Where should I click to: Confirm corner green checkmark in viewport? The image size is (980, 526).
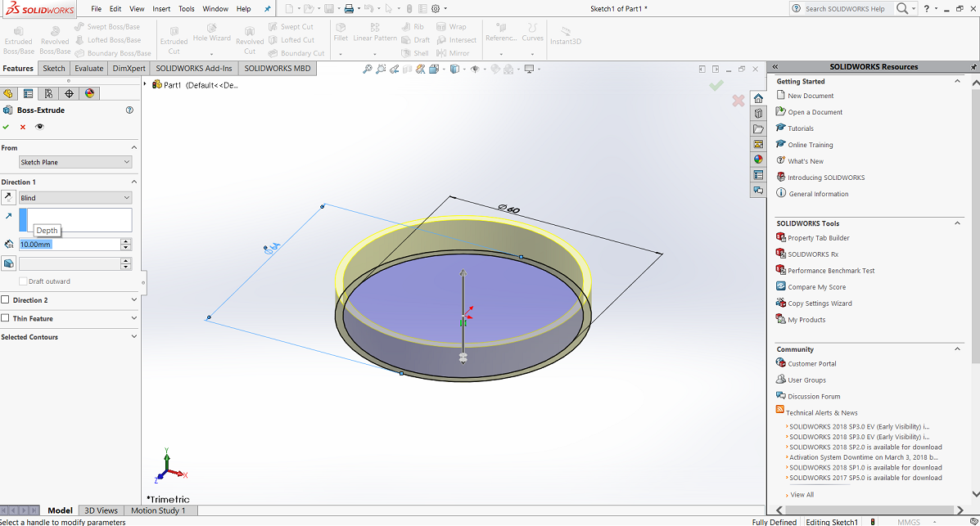coord(716,85)
